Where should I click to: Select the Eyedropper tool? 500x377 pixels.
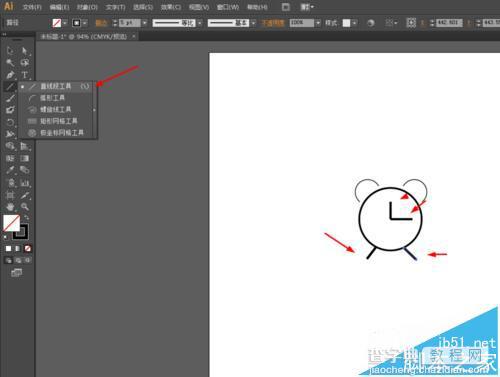pyautogui.click(x=10, y=170)
